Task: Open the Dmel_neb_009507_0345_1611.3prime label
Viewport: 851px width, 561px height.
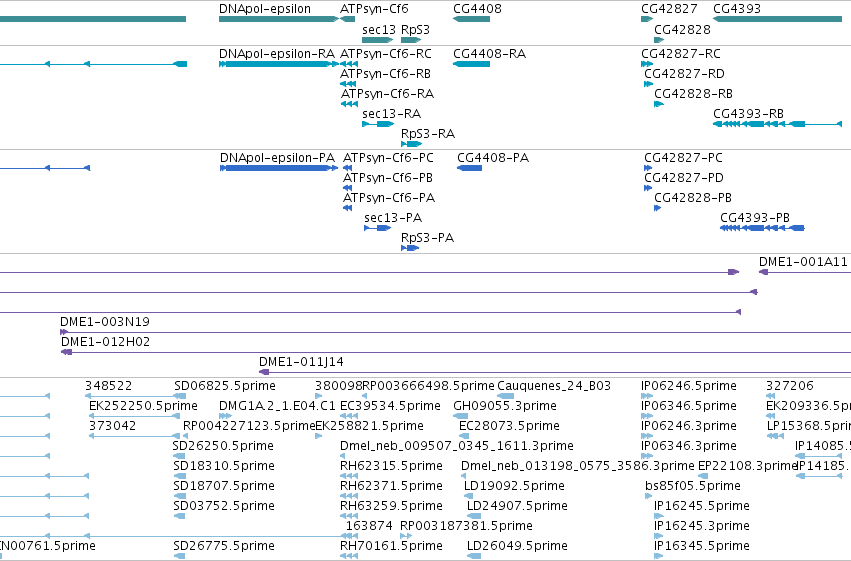Action: point(456,447)
